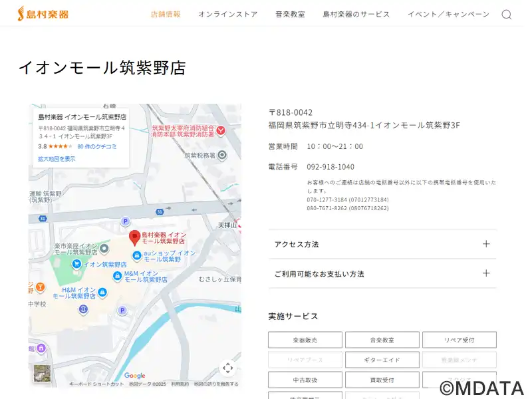Toggle satellite view thumbnail on the map
532x399 pixels.
[x=42, y=373]
